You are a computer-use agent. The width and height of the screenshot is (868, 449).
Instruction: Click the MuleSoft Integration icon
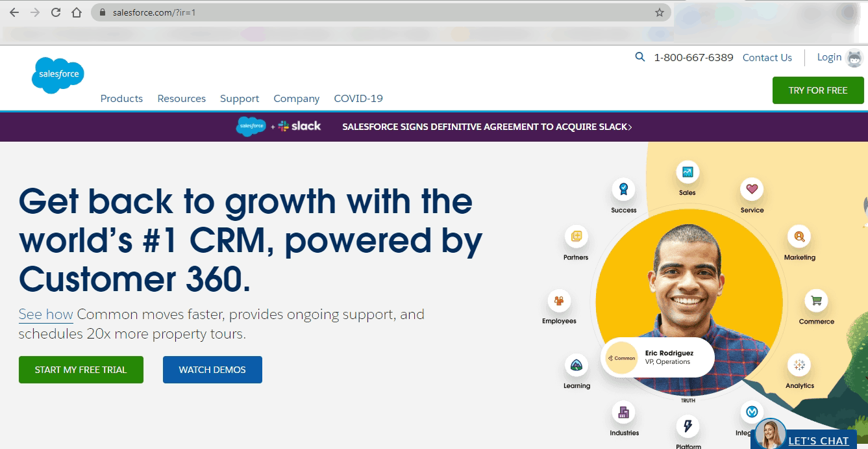coord(751,412)
